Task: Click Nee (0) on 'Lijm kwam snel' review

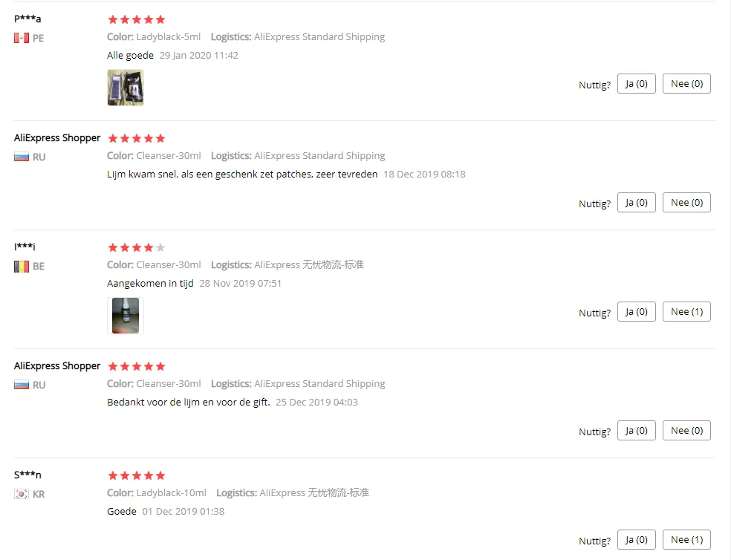Action: coord(686,203)
